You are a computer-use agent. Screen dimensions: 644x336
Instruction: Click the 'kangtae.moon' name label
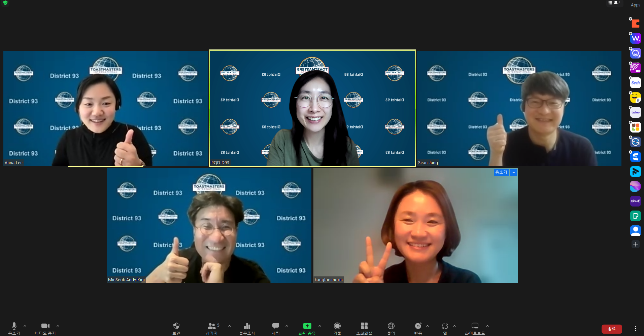[x=329, y=280]
